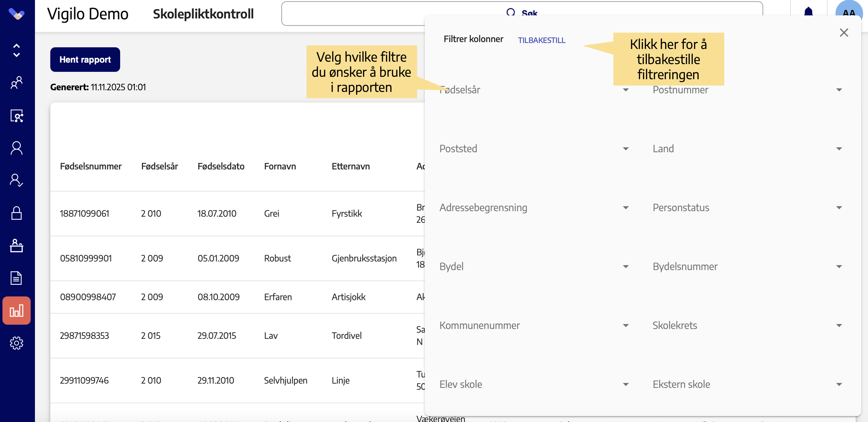This screenshot has height=422, width=868.
Task: Expand the Elev skole filter dropdown
Action: 534,384
